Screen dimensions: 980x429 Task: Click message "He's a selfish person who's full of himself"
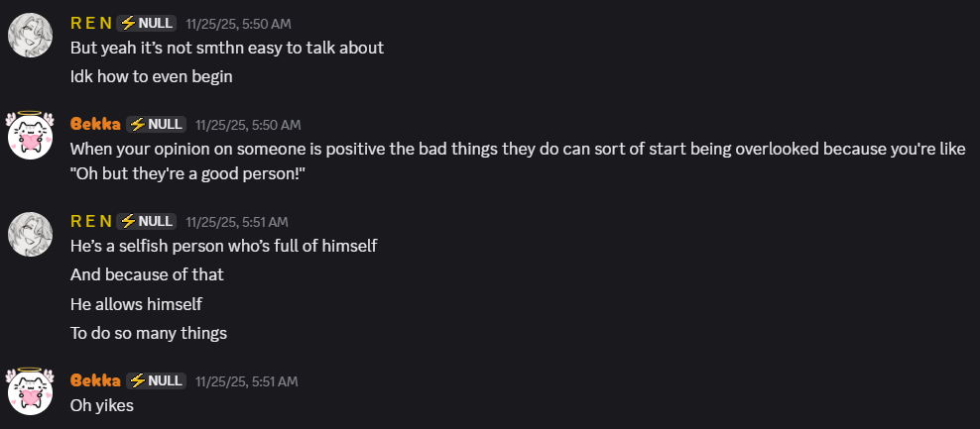coord(224,246)
